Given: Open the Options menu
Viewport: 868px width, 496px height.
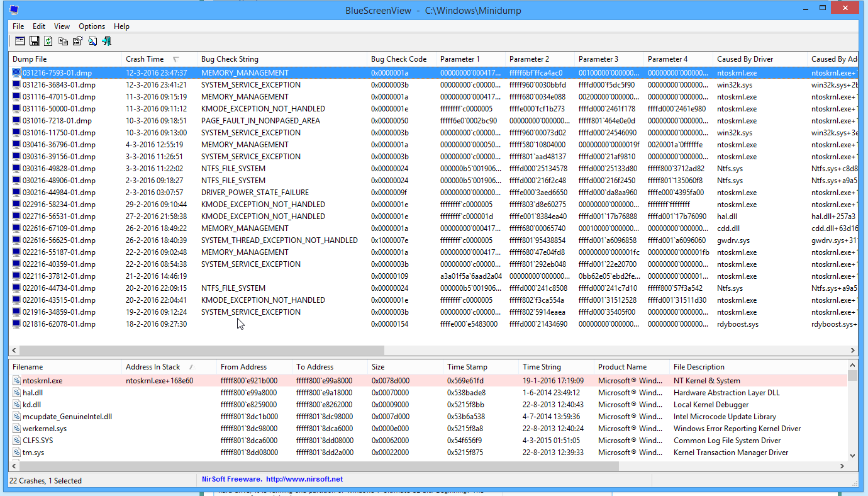Looking at the screenshot, I should [x=92, y=26].
